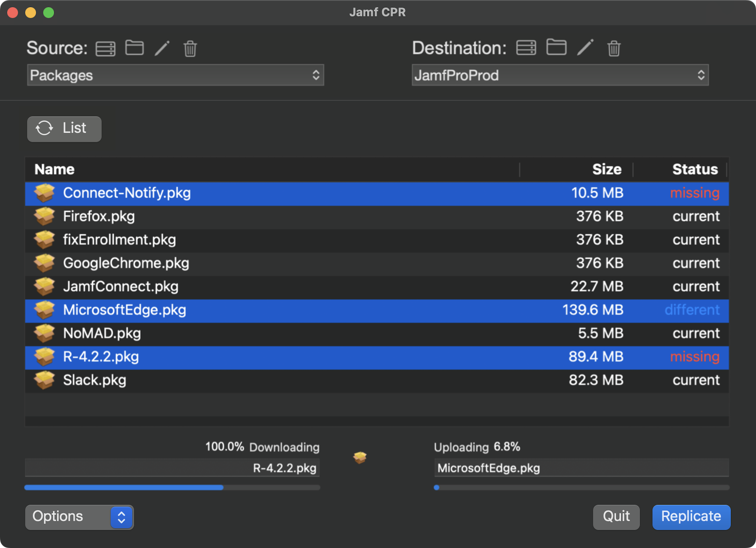The width and height of the screenshot is (756, 548).
Task: Click the 10.5 MB size value
Action: pyautogui.click(x=597, y=193)
